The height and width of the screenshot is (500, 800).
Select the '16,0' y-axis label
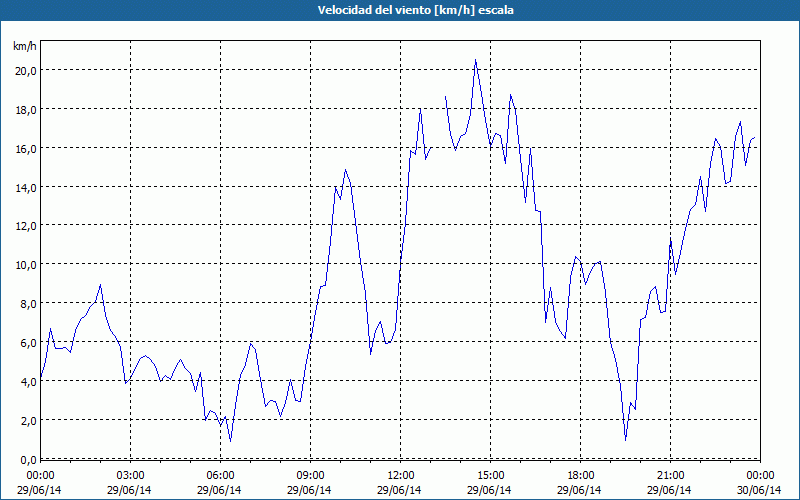[x=25, y=148]
